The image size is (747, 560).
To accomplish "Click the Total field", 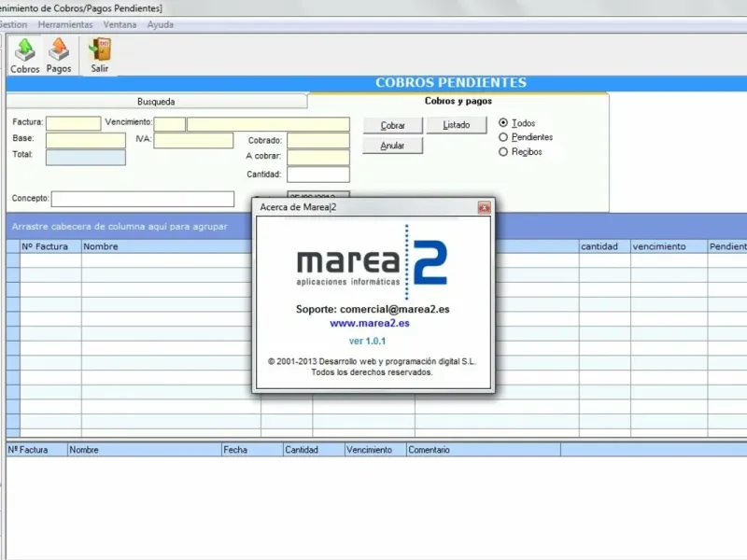I will [86, 158].
